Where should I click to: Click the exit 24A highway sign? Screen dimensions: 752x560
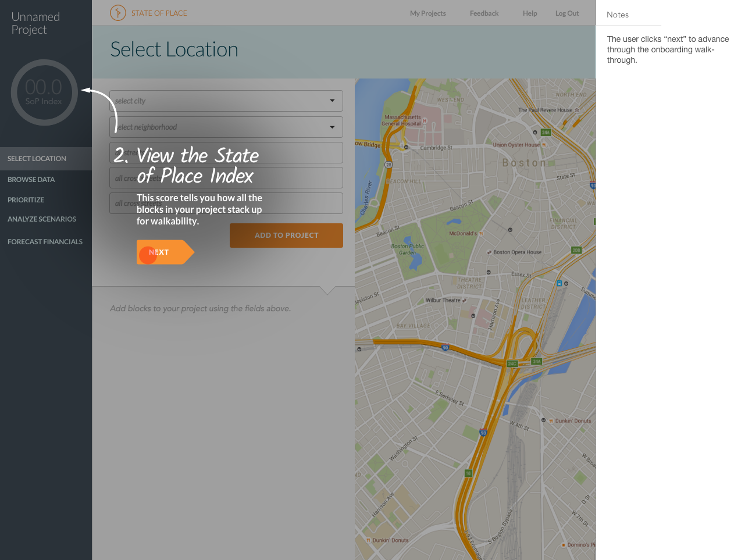546,132
